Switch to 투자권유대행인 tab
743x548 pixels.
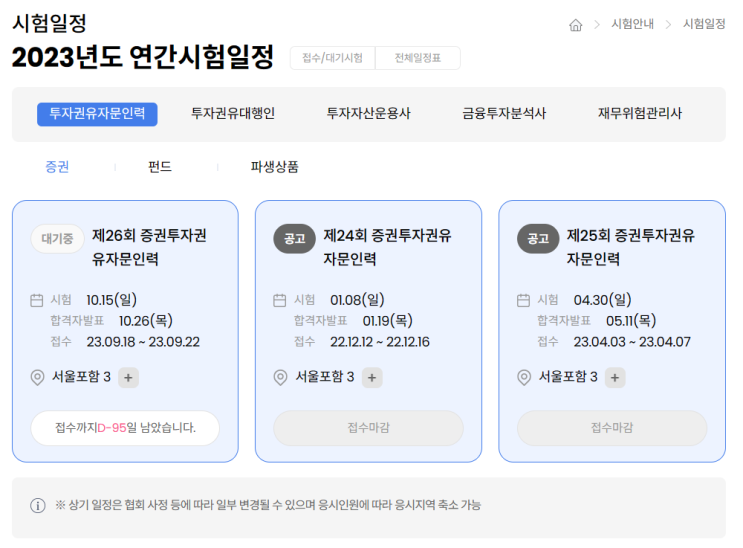[x=233, y=114]
